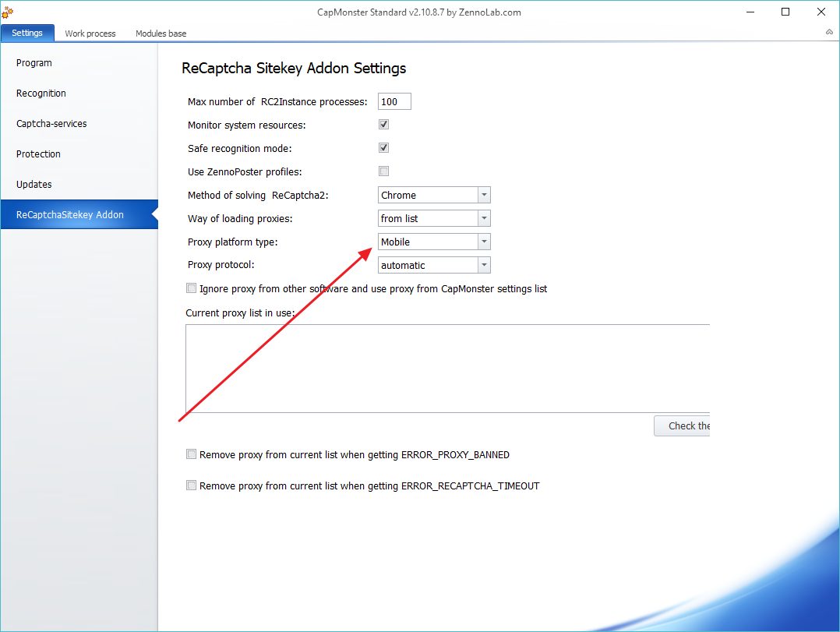
Task: Click the Max number of RC2Instance processes field
Action: [x=394, y=102]
